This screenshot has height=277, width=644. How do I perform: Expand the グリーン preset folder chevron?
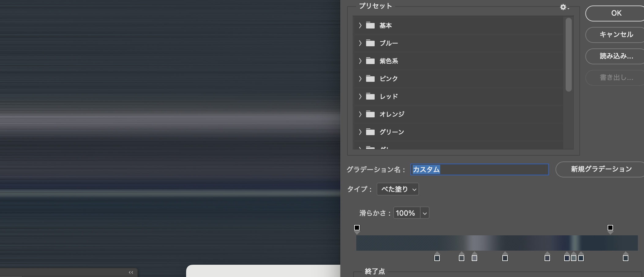(x=360, y=132)
